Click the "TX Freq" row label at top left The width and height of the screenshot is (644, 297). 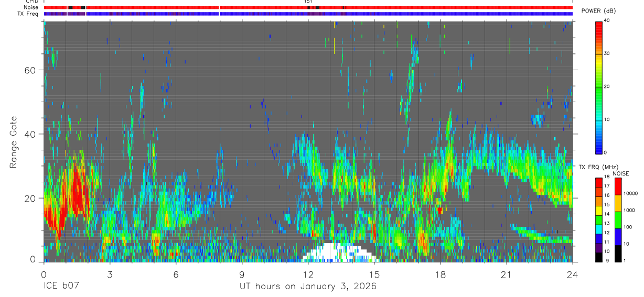tap(28, 14)
